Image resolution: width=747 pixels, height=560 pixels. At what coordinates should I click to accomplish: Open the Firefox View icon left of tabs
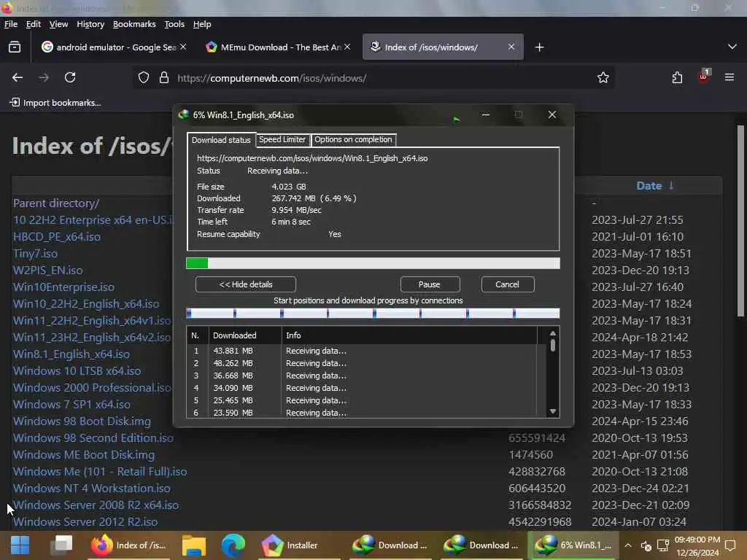(x=15, y=47)
